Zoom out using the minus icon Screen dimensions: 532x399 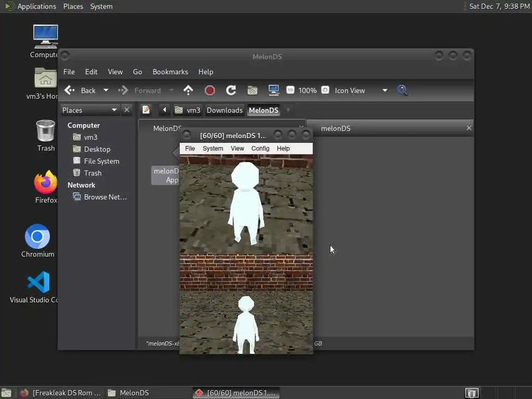click(290, 90)
